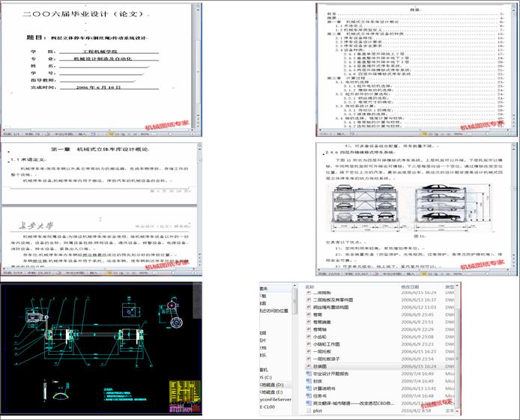
Task: Open yconFileServer in the Explorer sidebar
Action: (276, 400)
